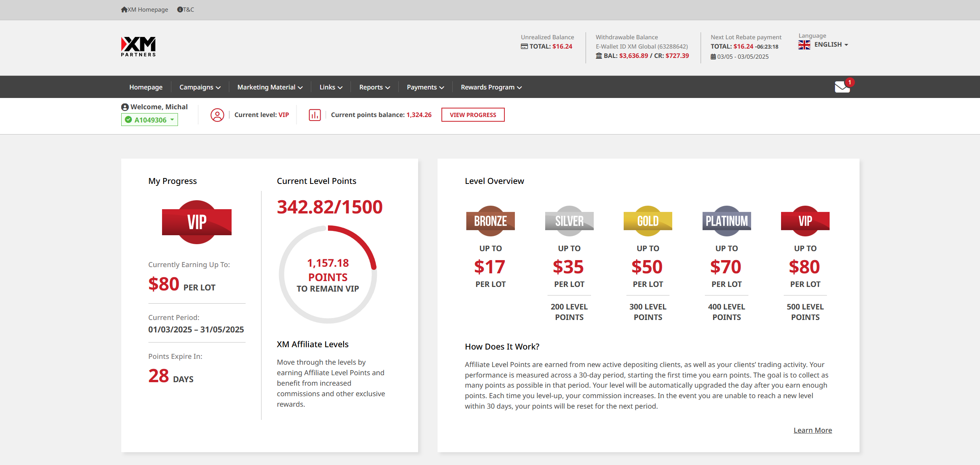Click the XM Affiliate Levels heading
This screenshot has width=980, height=465.
(312, 344)
